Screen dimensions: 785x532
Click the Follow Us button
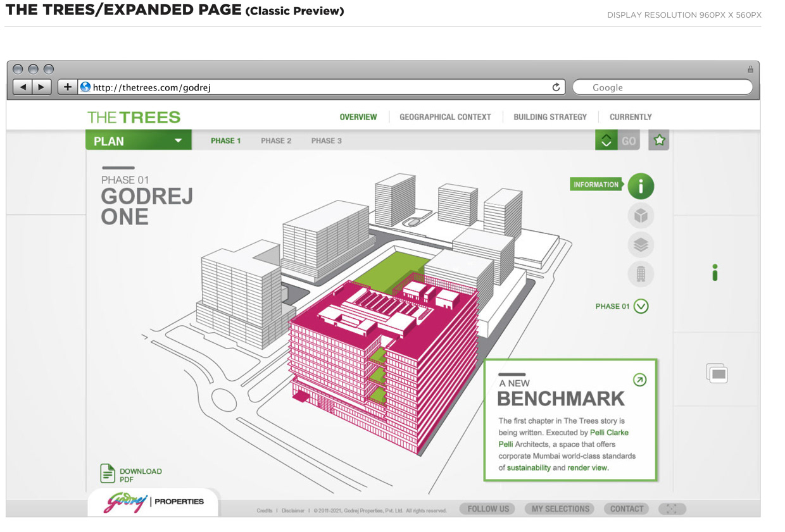pyautogui.click(x=487, y=509)
